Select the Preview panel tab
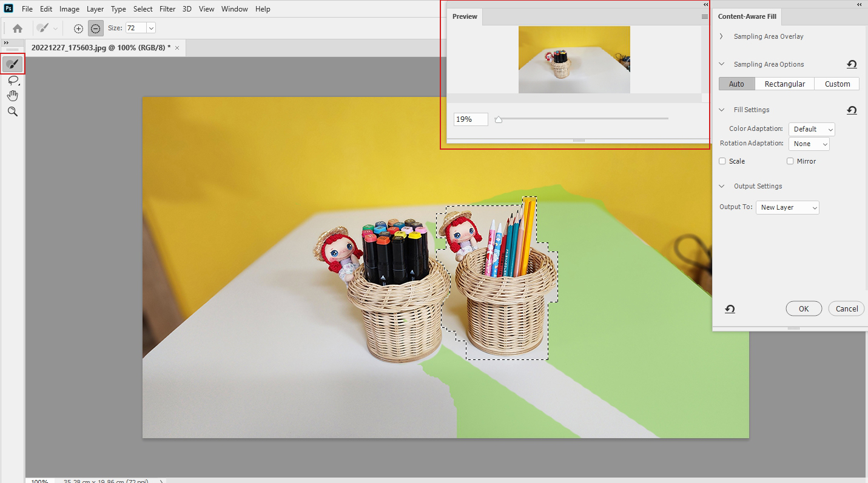The image size is (868, 483). coord(465,16)
